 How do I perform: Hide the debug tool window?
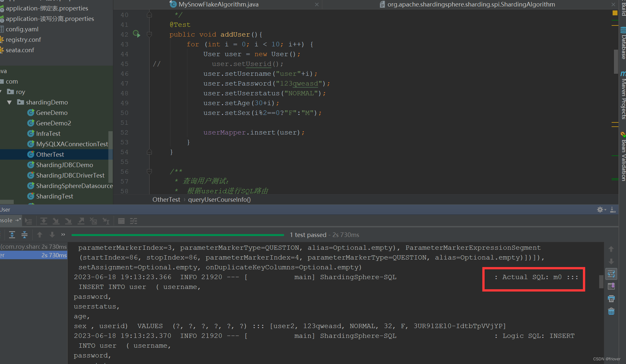point(613,210)
